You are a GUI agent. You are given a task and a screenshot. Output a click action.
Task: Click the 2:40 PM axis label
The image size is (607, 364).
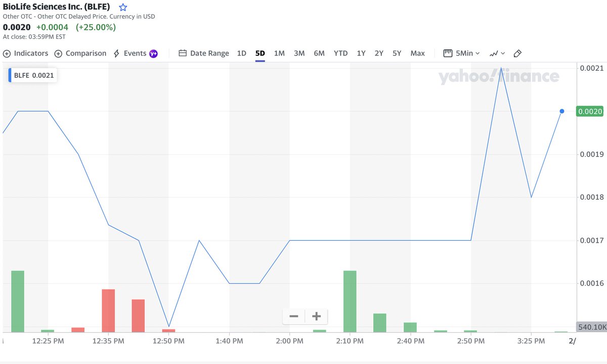click(411, 341)
